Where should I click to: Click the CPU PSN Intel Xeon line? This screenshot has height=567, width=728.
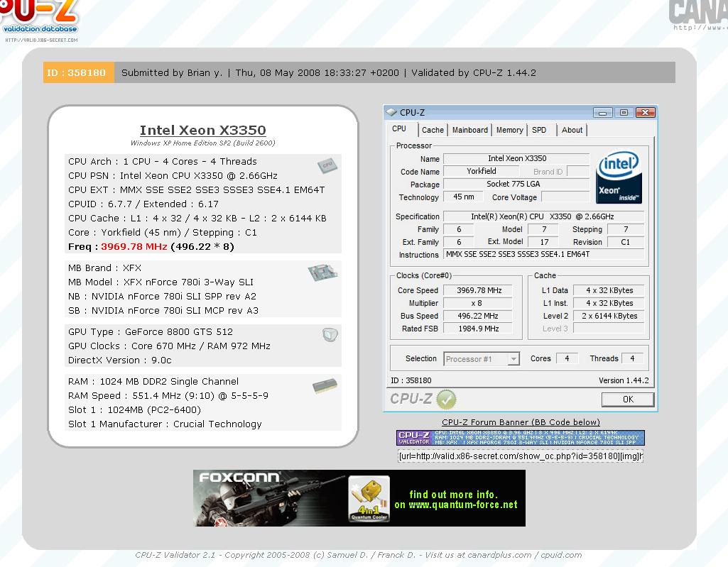[x=173, y=176]
